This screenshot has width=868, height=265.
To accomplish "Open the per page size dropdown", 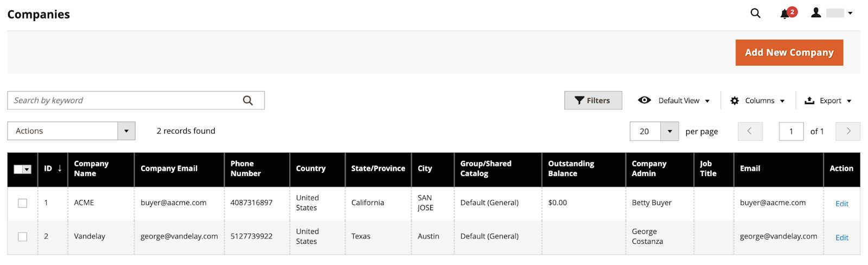I will pyautogui.click(x=669, y=131).
